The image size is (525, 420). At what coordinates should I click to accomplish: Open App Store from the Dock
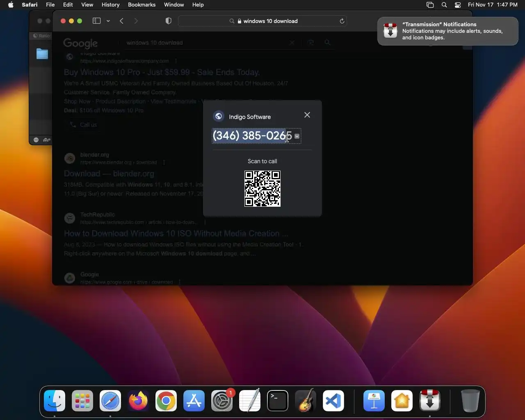[194, 401]
